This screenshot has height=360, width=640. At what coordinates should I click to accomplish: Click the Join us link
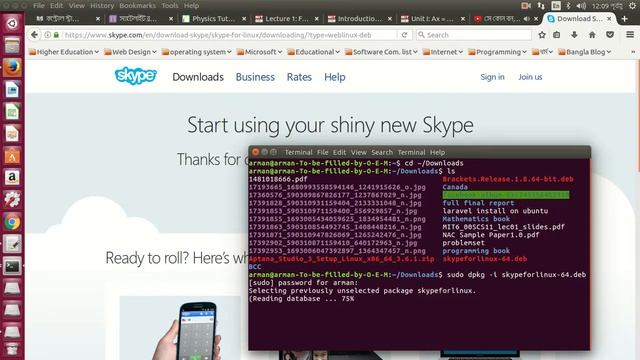coord(530,77)
